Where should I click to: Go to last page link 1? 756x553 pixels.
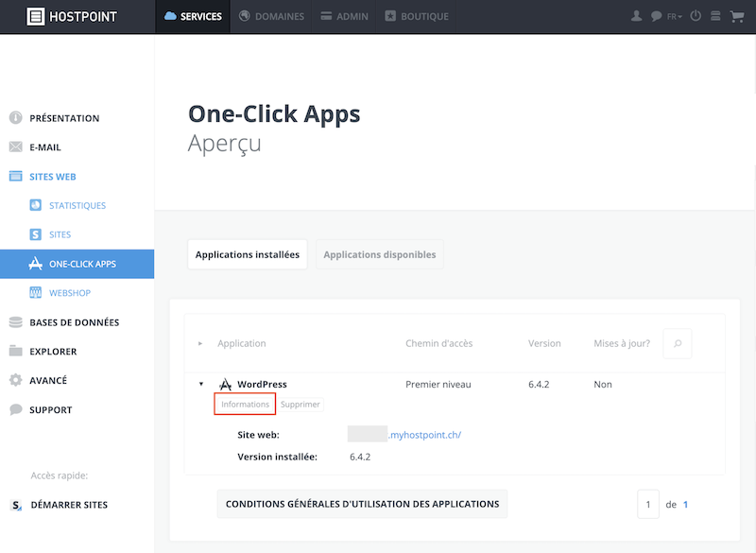[686, 504]
